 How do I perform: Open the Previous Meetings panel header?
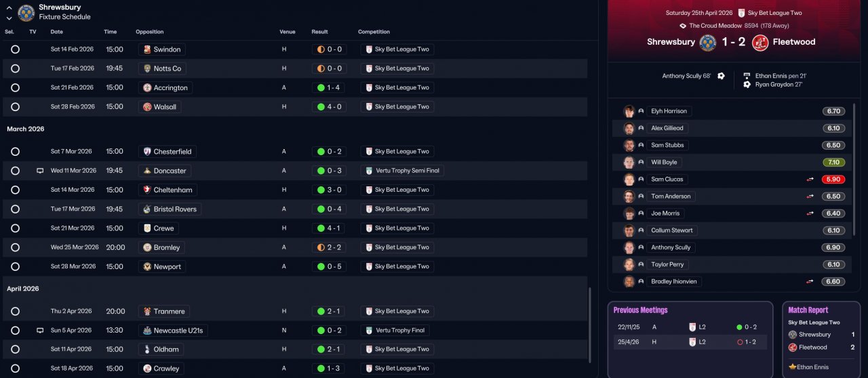click(x=640, y=310)
